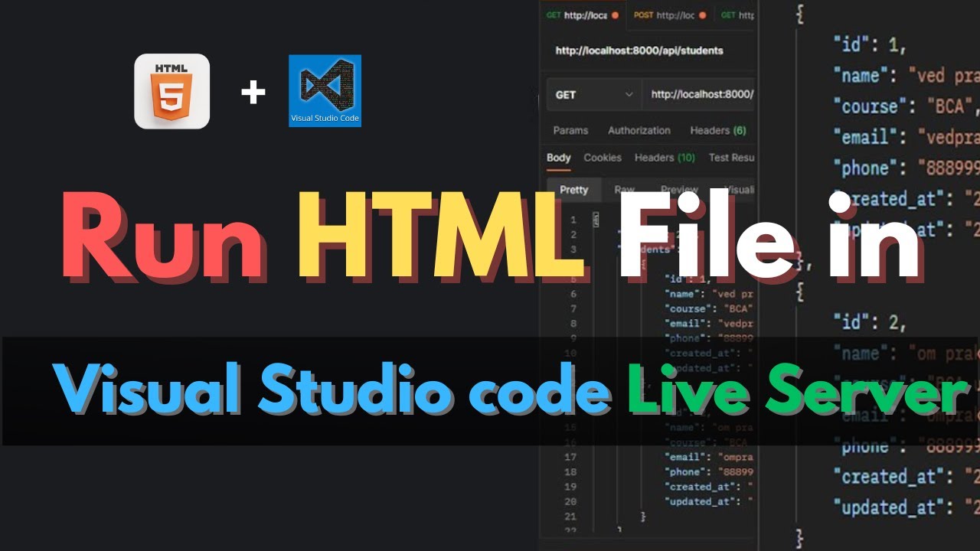980x551 pixels.
Task: Open the request Headers (6) tab
Action: click(x=718, y=130)
